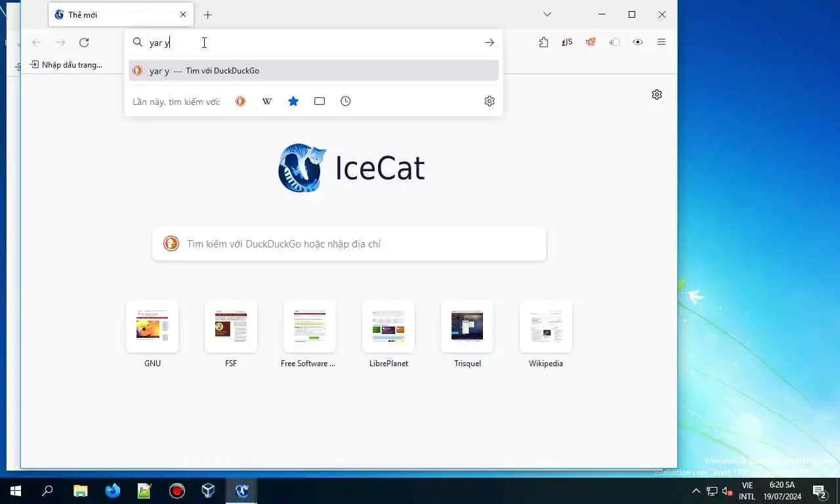Switch to the 'Thẻ mới' tab

tap(121, 14)
